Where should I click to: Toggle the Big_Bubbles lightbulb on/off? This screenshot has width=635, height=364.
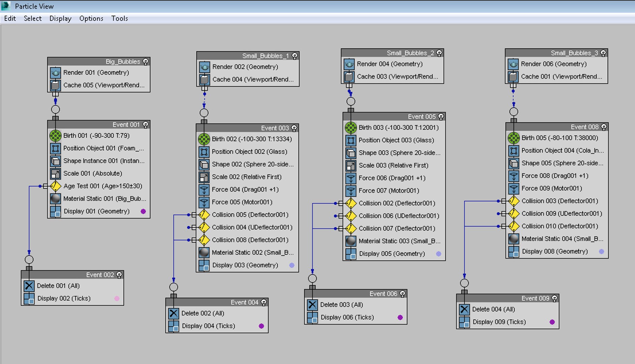pyautogui.click(x=146, y=61)
